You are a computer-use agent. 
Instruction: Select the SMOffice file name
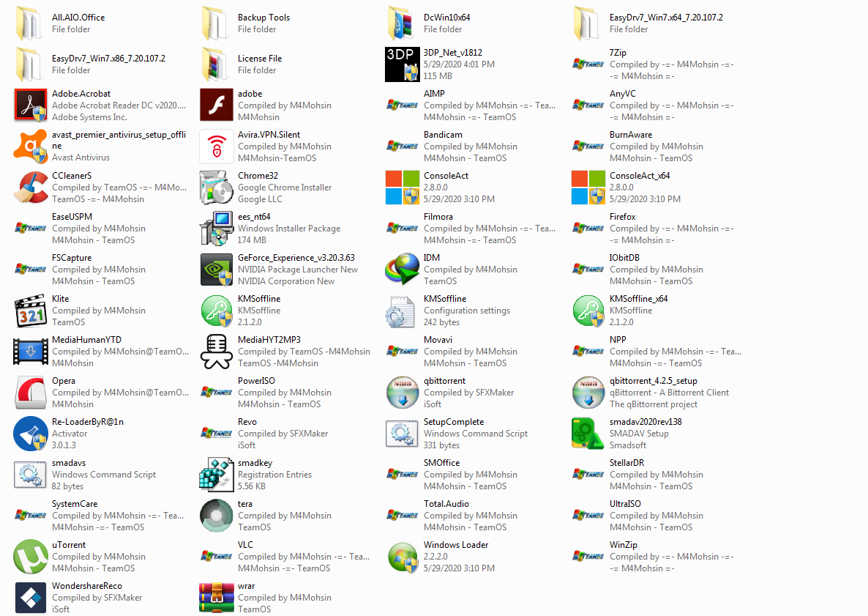[x=442, y=463]
